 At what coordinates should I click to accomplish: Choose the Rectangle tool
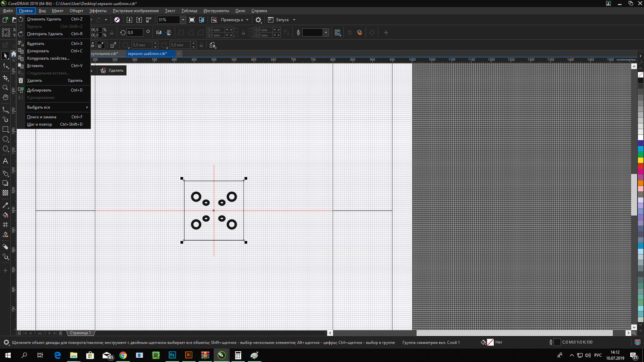(x=6, y=129)
